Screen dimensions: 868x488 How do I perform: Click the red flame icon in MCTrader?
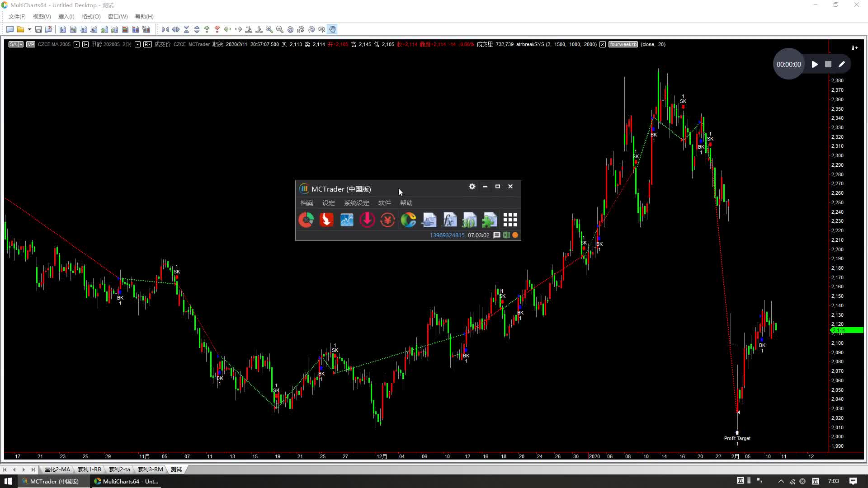click(x=326, y=220)
